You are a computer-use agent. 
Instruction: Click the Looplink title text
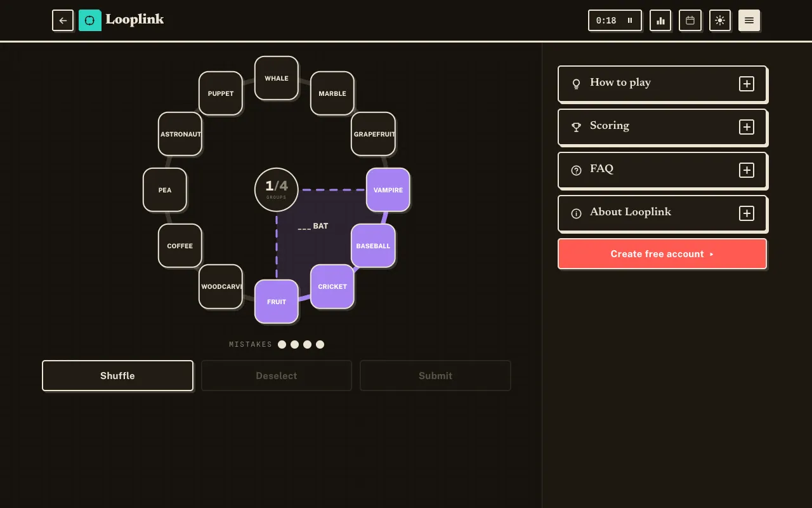click(134, 20)
